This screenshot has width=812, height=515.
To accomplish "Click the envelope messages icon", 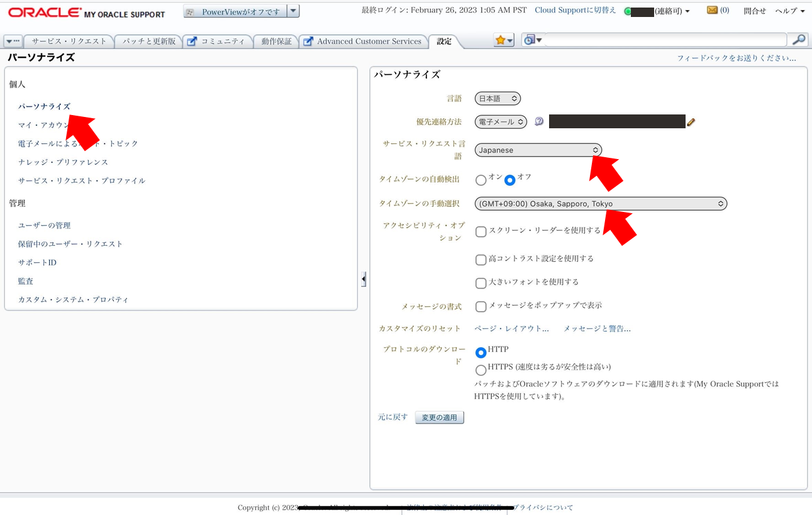I will (x=712, y=10).
